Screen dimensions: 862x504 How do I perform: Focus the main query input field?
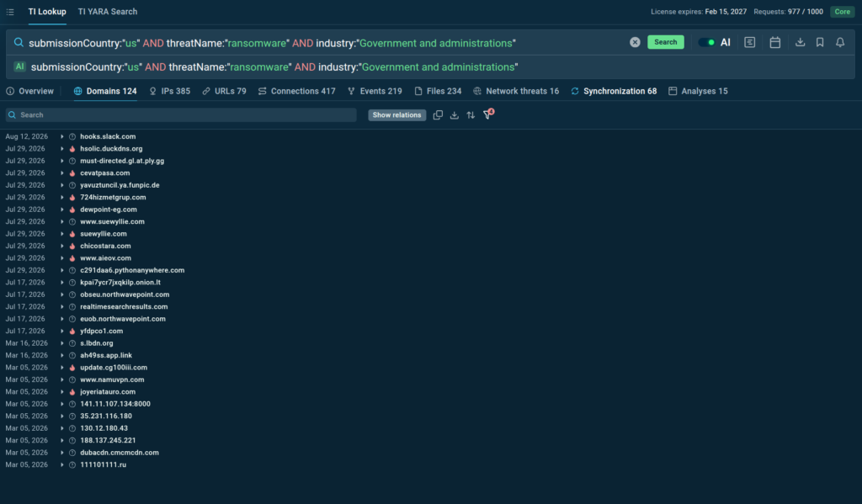324,43
